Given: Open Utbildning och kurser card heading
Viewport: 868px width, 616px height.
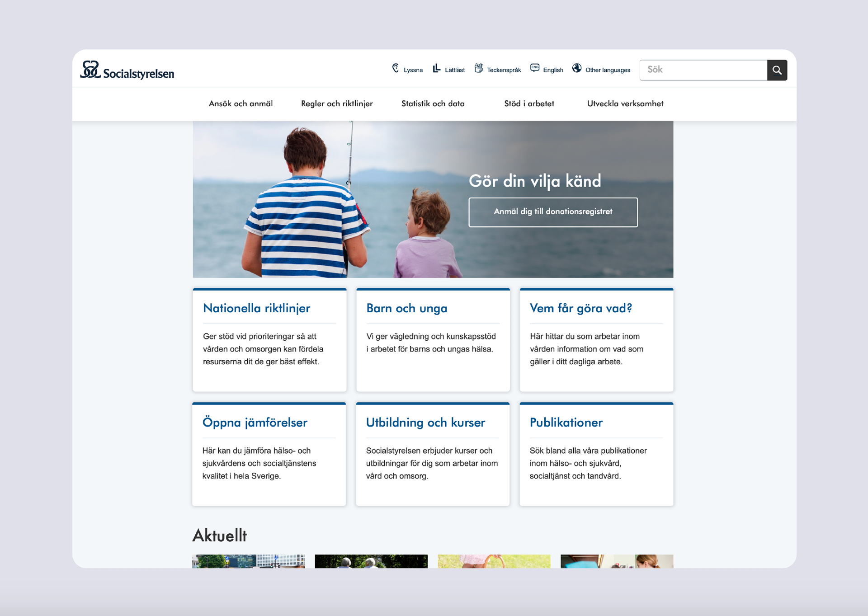Looking at the screenshot, I should coord(425,423).
